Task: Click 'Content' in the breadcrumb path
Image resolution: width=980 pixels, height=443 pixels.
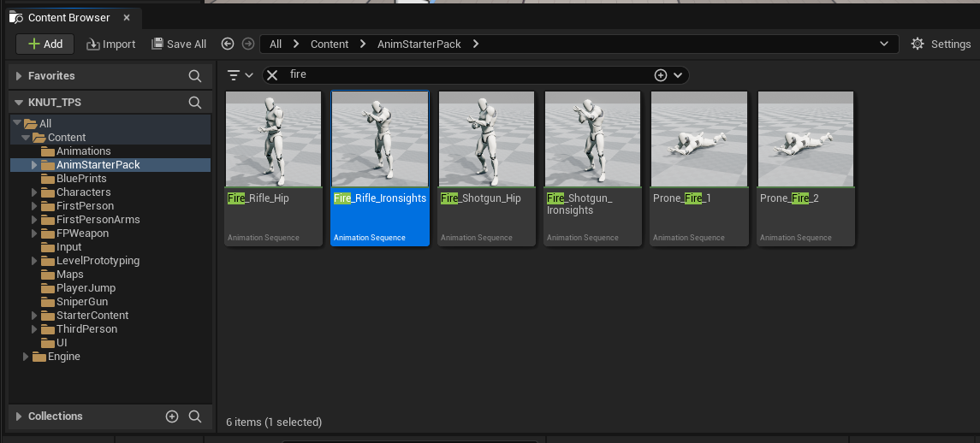Action: (x=330, y=44)
